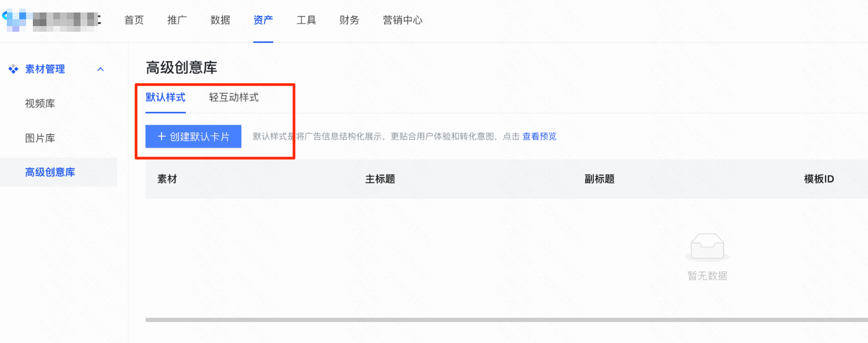Switch to the 轻互动样式 tab
The height and width of the screenshot is (343, 868).
click(x=234, y=98)
